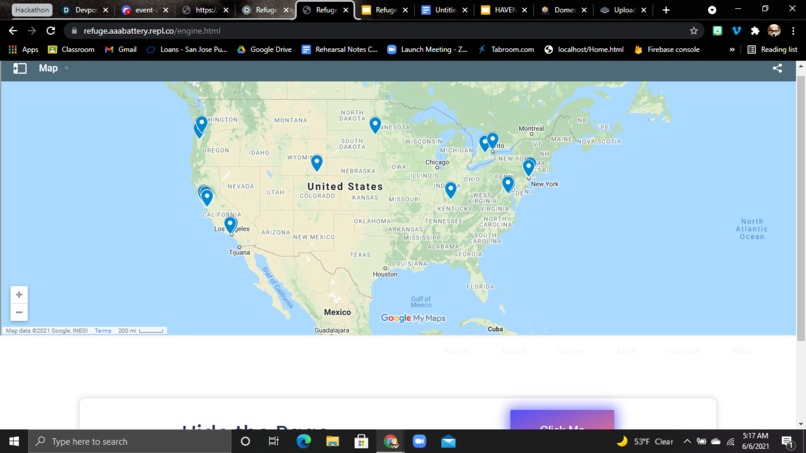Open the Gmail bookmark
Viewport: 806px width, 453px height.
(x=121, y=49)
